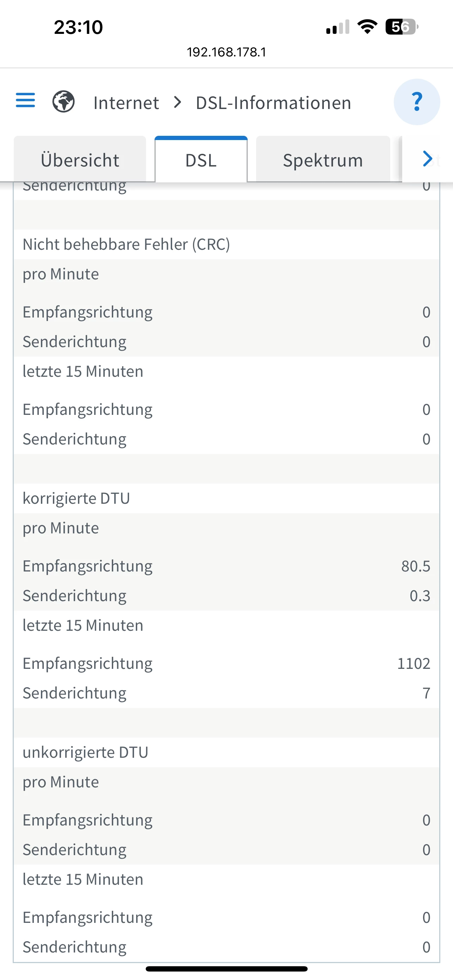Show more tabs with right arrow
The width and height of the screenshot is (453, 980).
428,159
